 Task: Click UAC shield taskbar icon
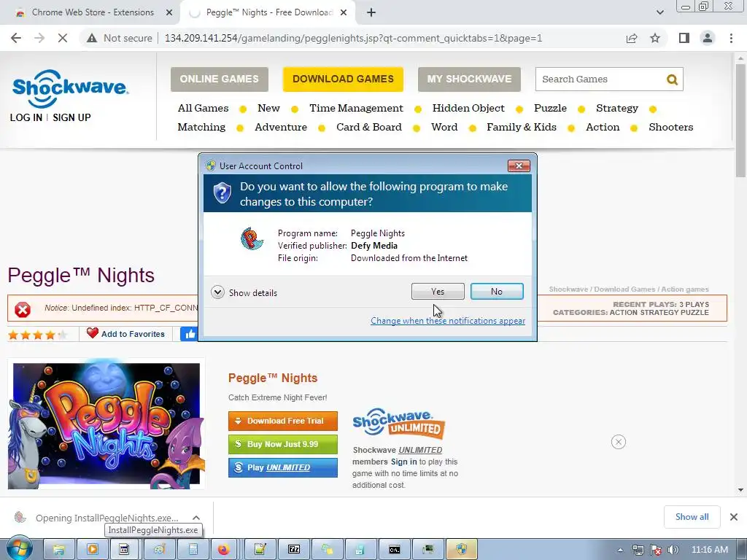461,550
